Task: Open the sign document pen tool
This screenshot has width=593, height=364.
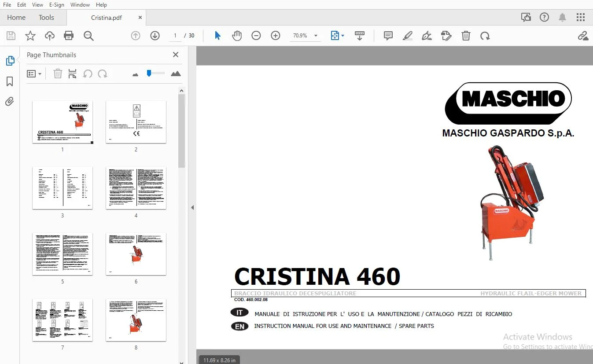Action: click(x=427, y=36)
